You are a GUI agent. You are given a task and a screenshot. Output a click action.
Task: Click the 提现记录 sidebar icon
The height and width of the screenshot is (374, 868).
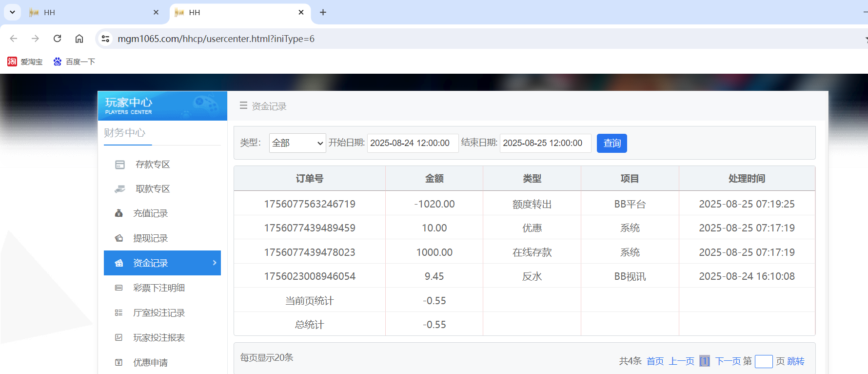point(118,238)
